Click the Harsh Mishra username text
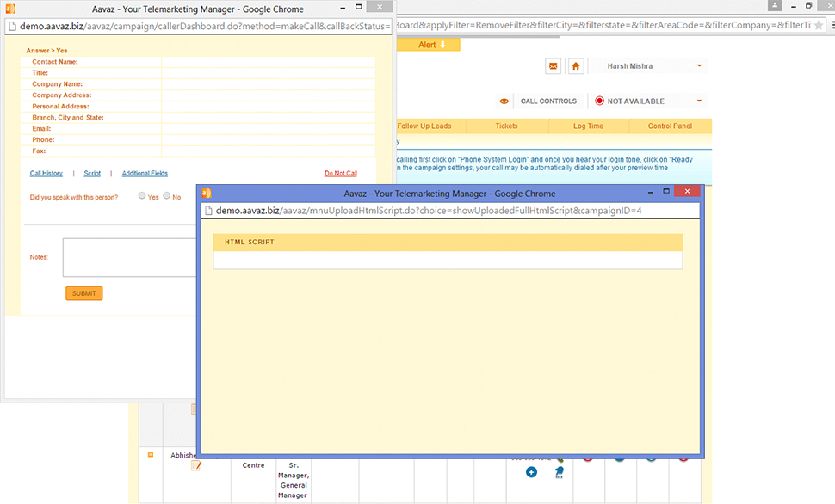Image resolution: width=835 pixels, height=504 pixels. tap(630, 66)
